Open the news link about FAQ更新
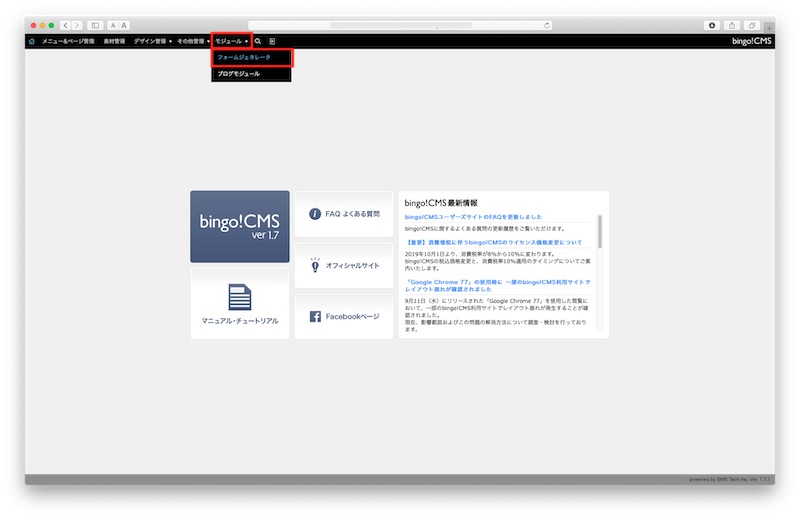The image size is (800, 518). pos(473,217)
